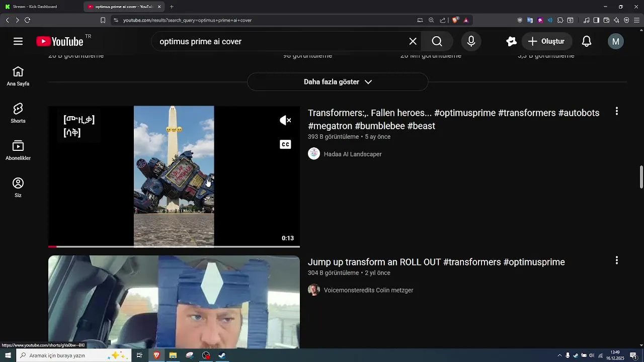Go forward in browser history
The height and width of the screenshot is (362, 644).
[x=17, y=20]
